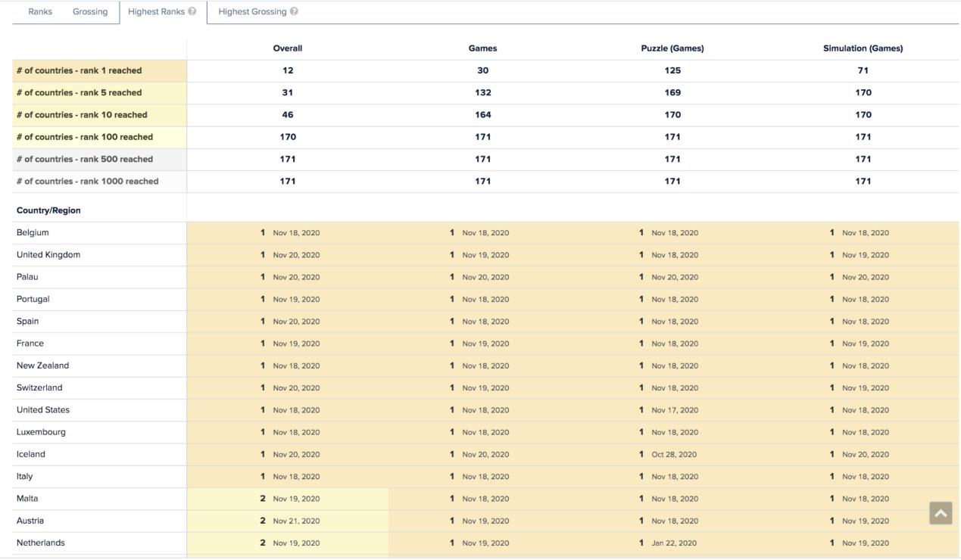Click the Spain row label
This screenshot has height=560, width=961.
(28, 321)
